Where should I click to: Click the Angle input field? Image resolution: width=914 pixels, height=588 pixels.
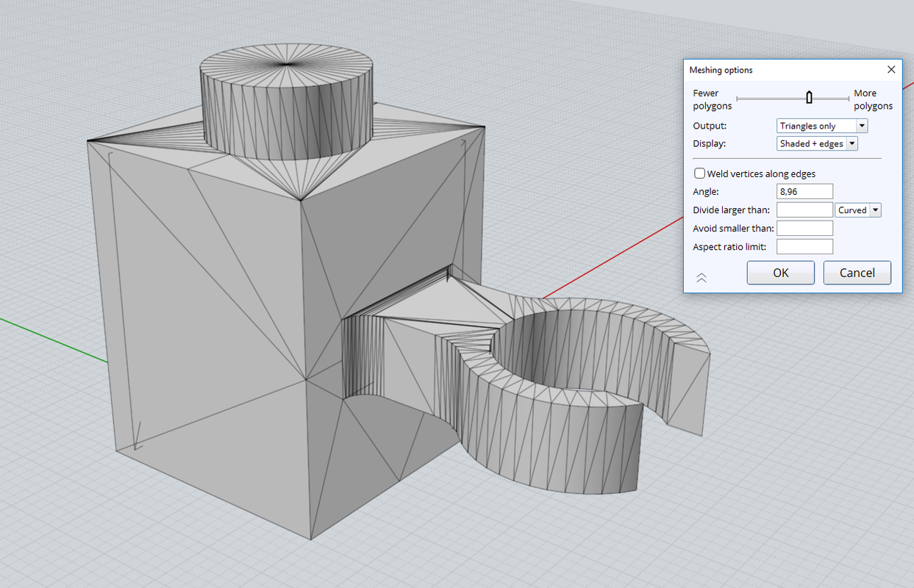point(804,192)
